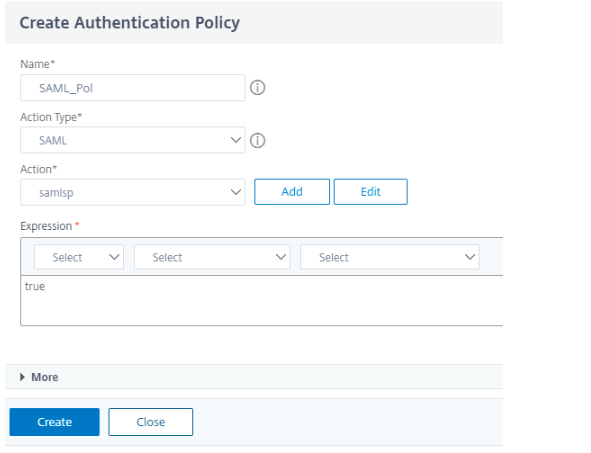Screen dimensions: 591x453
Task: Open the first Select dropdown in Expression
Action: [79, 257]
